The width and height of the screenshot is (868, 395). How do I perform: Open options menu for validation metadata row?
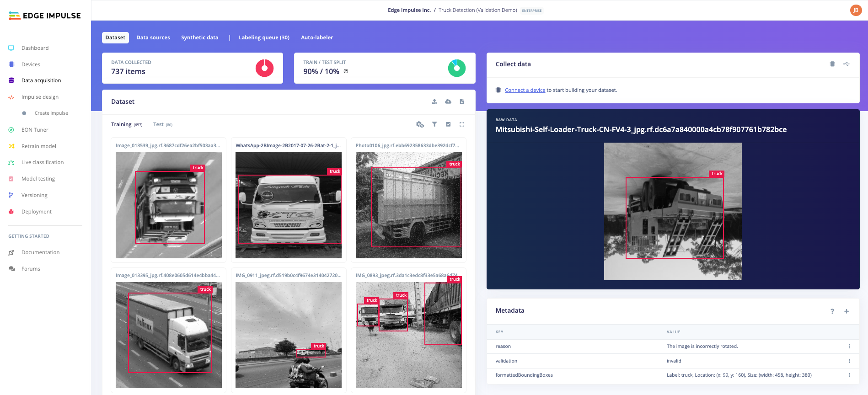pyautogui.click(x=850, y=361)
